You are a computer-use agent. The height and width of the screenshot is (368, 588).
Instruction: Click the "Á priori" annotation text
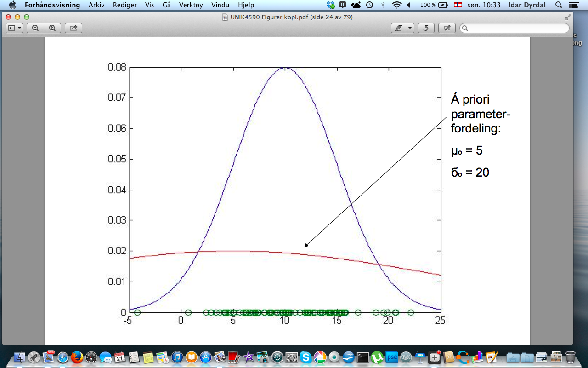[x=470, y=100]
